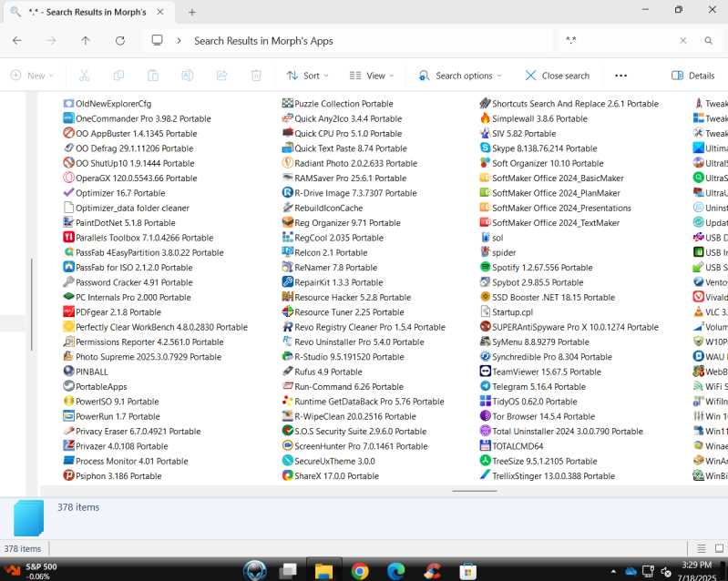Select the Telegram 5.16.4 Portable icon
Screen dimensions: 728x581
(x=485, y=386)
